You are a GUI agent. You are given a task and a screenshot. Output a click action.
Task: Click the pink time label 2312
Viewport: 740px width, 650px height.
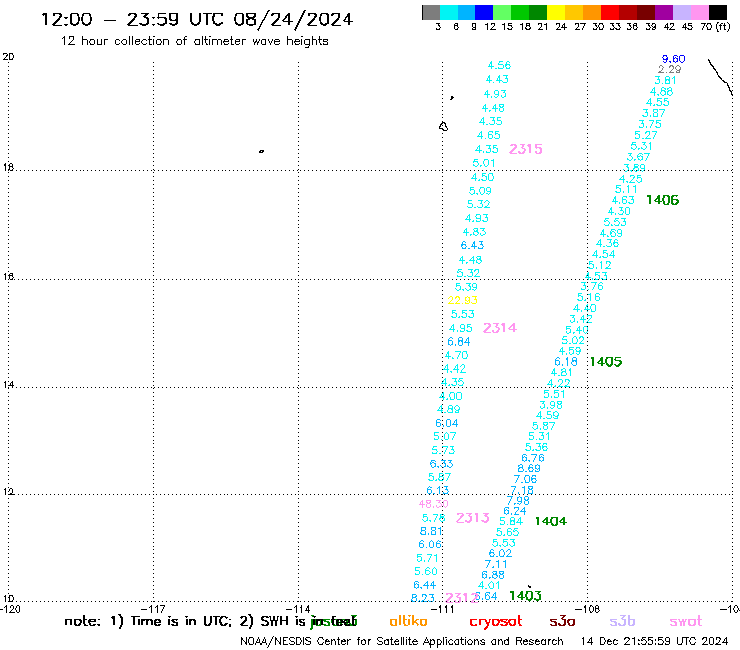pyautogui.click(x=461, y=598)
